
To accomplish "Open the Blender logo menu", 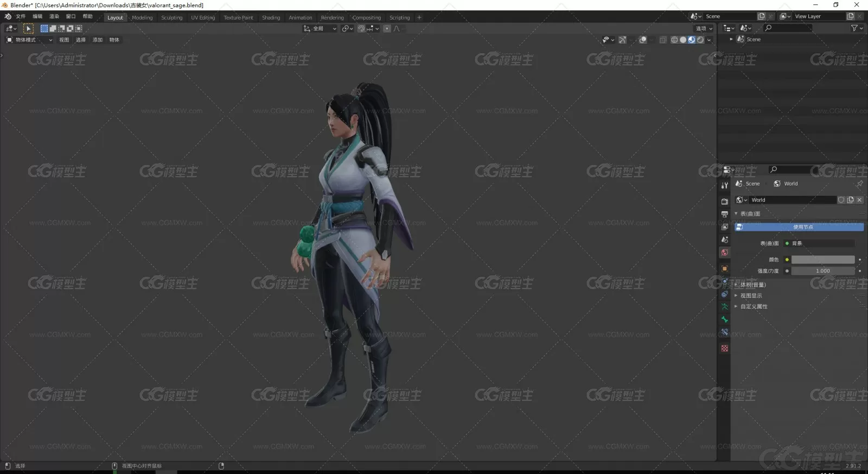I will click(8, 16).
